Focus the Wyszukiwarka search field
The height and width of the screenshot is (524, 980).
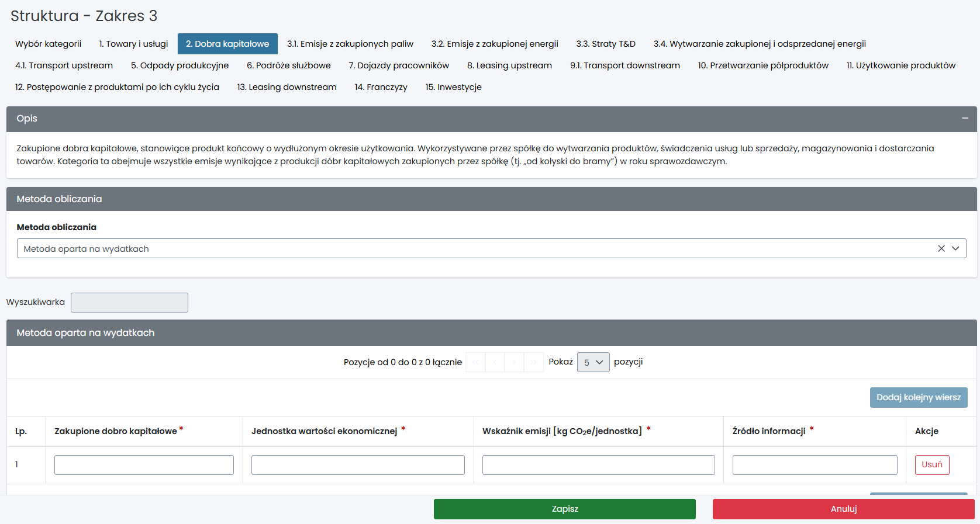coord(129,303)
